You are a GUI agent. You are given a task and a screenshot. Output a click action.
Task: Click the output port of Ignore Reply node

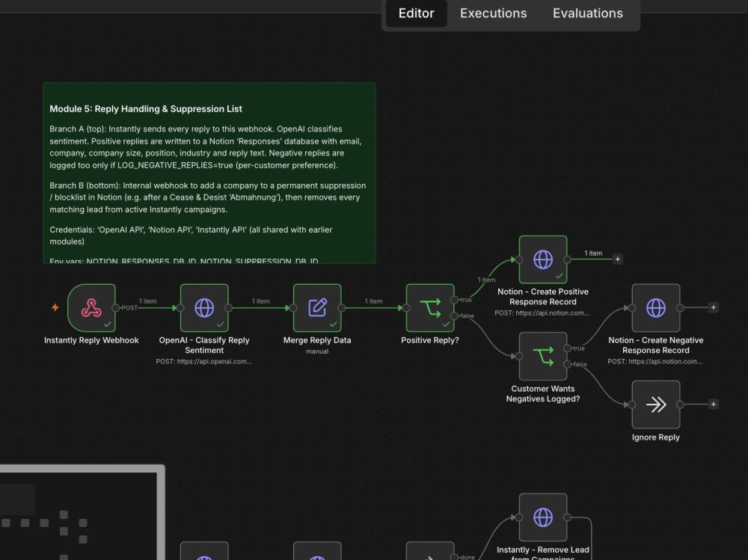(680, 404)
